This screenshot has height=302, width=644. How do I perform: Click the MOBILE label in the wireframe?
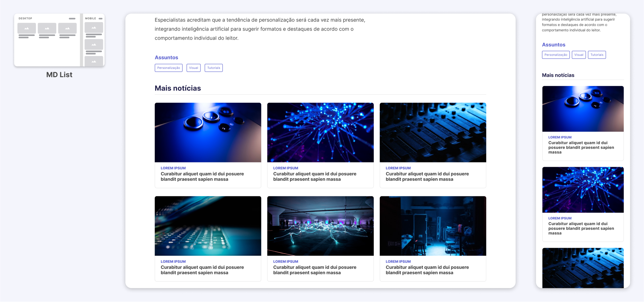91,18
